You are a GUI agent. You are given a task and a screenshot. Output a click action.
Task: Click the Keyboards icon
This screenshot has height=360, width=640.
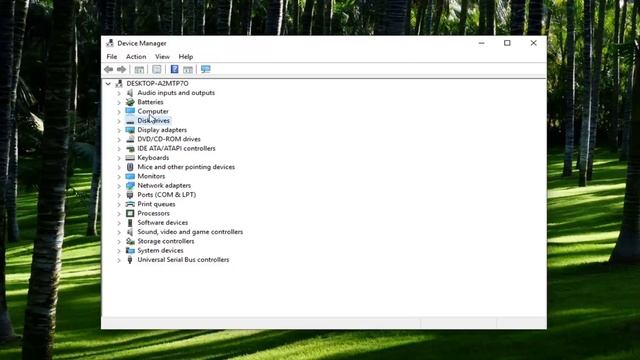[130, 158]
